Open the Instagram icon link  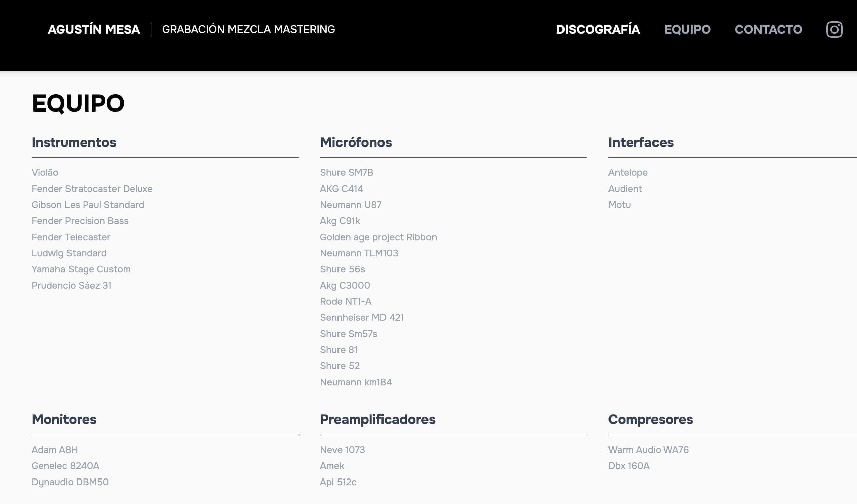coord(834,30)
